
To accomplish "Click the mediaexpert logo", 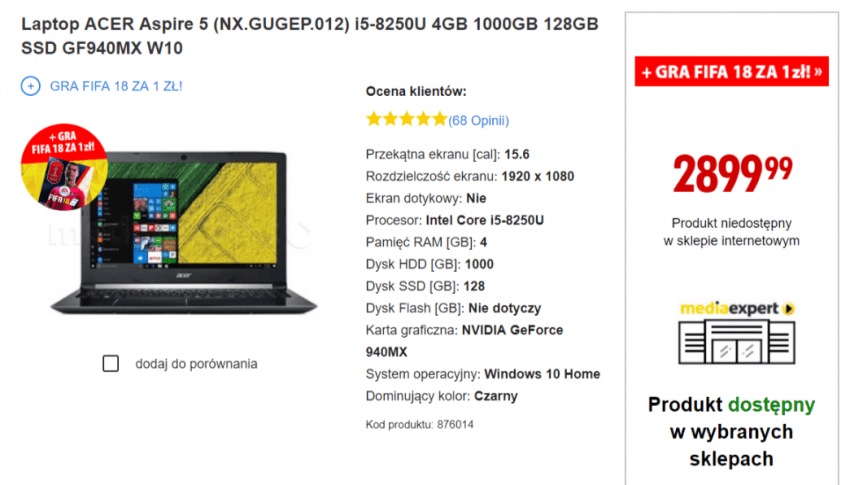I will click(737, 308).
